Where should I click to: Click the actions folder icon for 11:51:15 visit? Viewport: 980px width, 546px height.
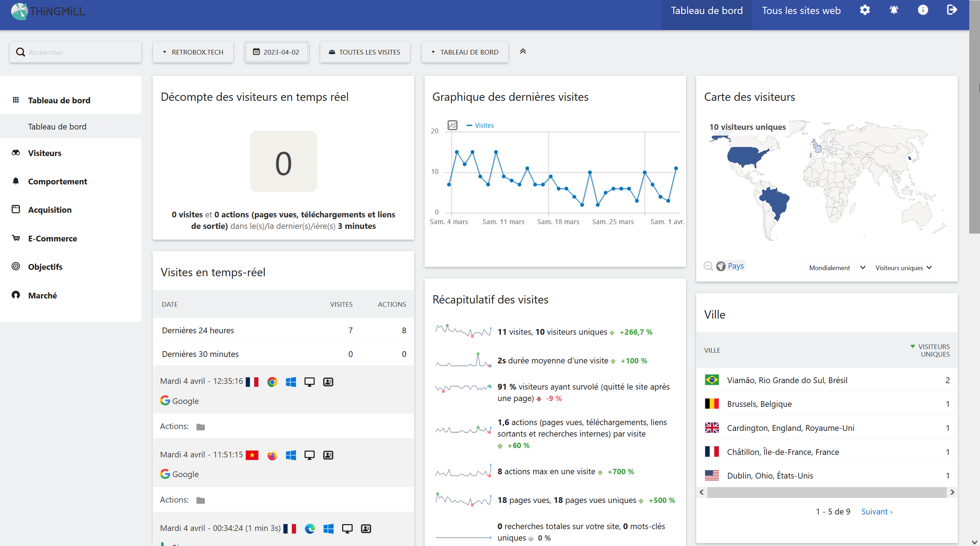pos(201,500)
